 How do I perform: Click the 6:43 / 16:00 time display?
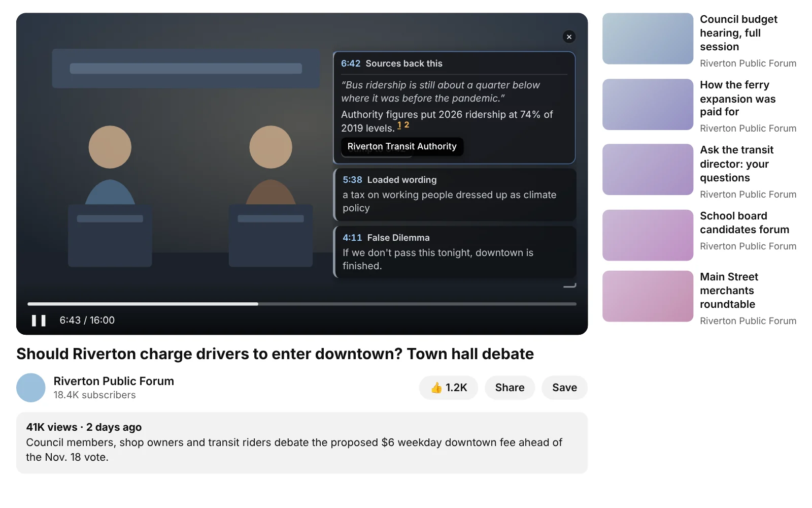click(x=87, y=321)
